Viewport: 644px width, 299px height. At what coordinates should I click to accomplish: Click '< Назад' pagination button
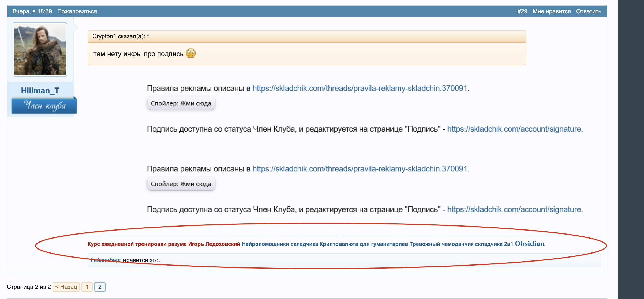(66, 287)
